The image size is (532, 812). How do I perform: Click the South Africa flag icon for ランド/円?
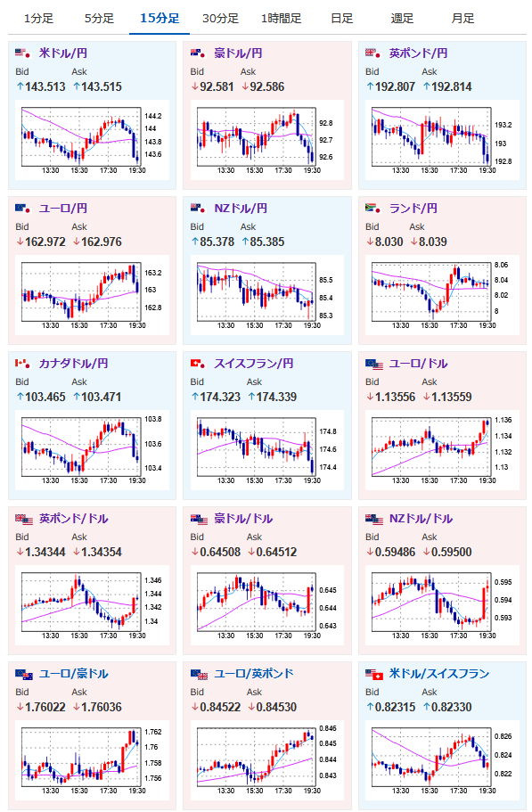[x=373, y=209]
